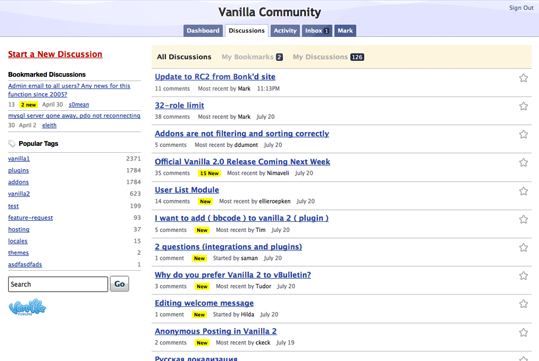Open the vanilla1 tag
This screenshot has width=539, height=361.
[x=19, y=159]
